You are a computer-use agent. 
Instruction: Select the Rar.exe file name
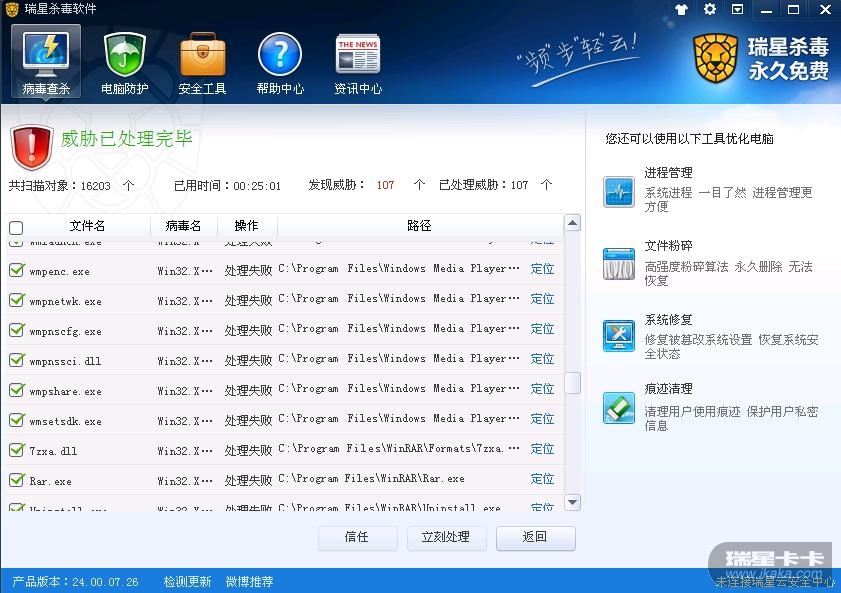[50, 481]
